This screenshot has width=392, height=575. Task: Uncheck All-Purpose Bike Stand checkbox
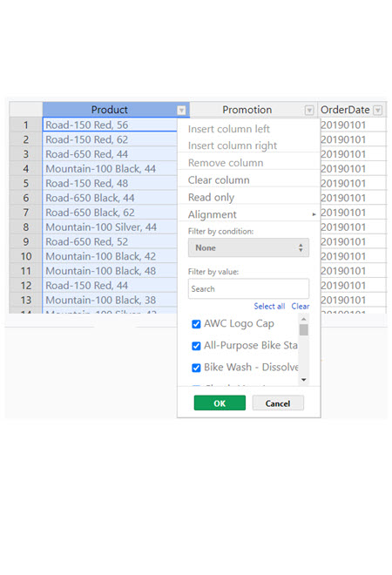pos(196,346)
